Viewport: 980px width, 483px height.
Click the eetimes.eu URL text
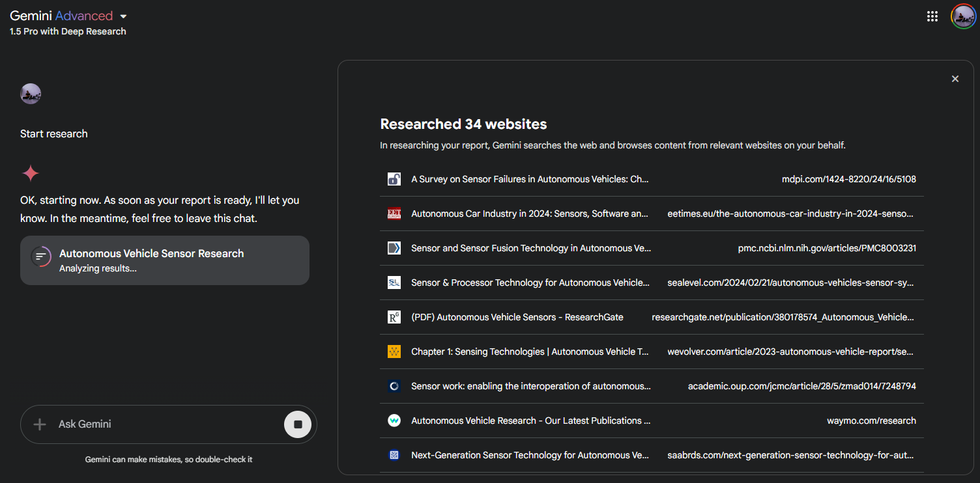(792, 214)
